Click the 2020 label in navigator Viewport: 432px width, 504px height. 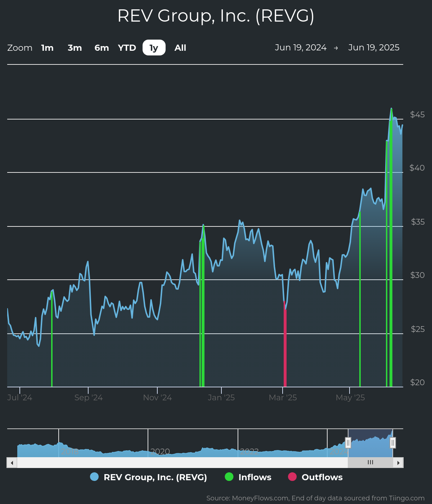160,451
